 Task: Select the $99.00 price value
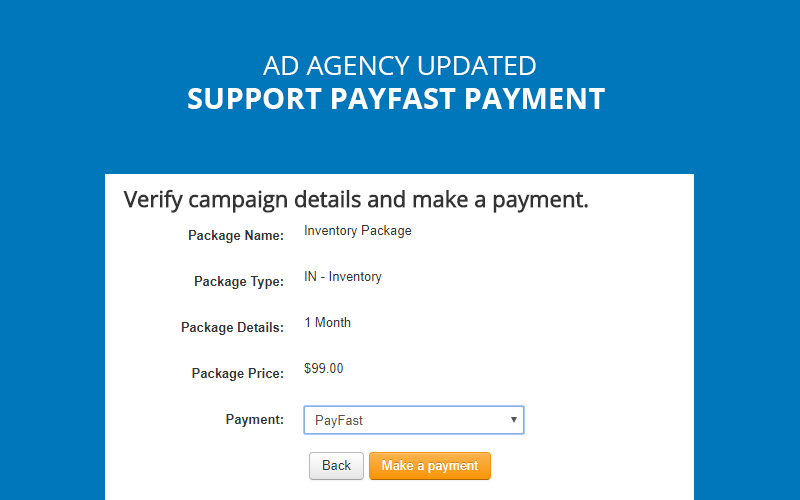click(x=323, y=369)
